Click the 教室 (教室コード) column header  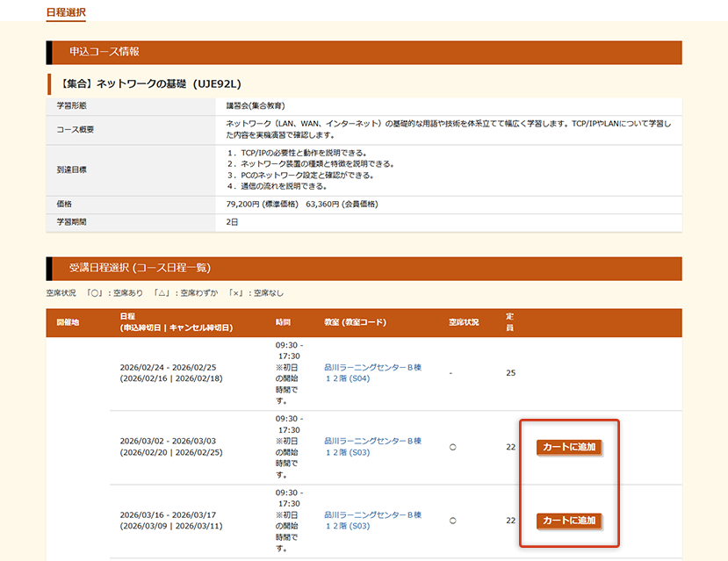pyautogui.click(x=355, y=322)
